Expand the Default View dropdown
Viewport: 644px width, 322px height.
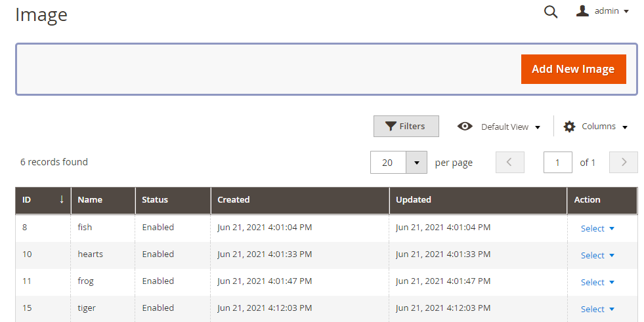click(510, 127)
